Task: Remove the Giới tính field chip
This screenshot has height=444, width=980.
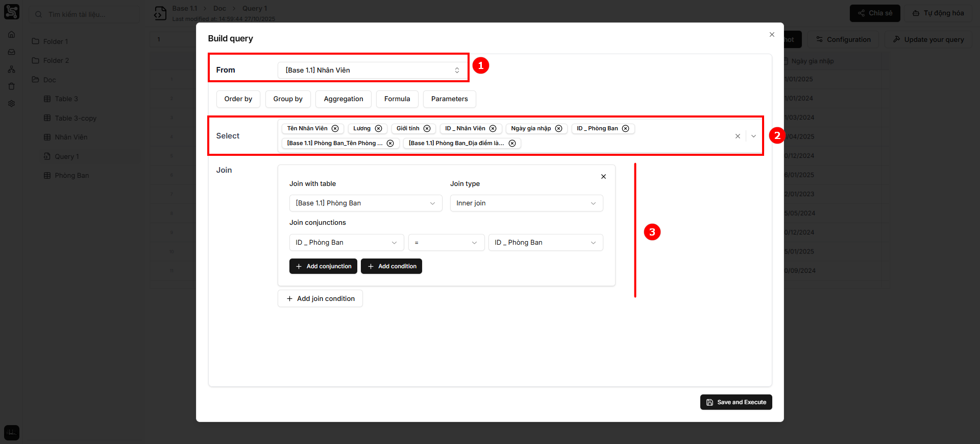Action: 427,129
